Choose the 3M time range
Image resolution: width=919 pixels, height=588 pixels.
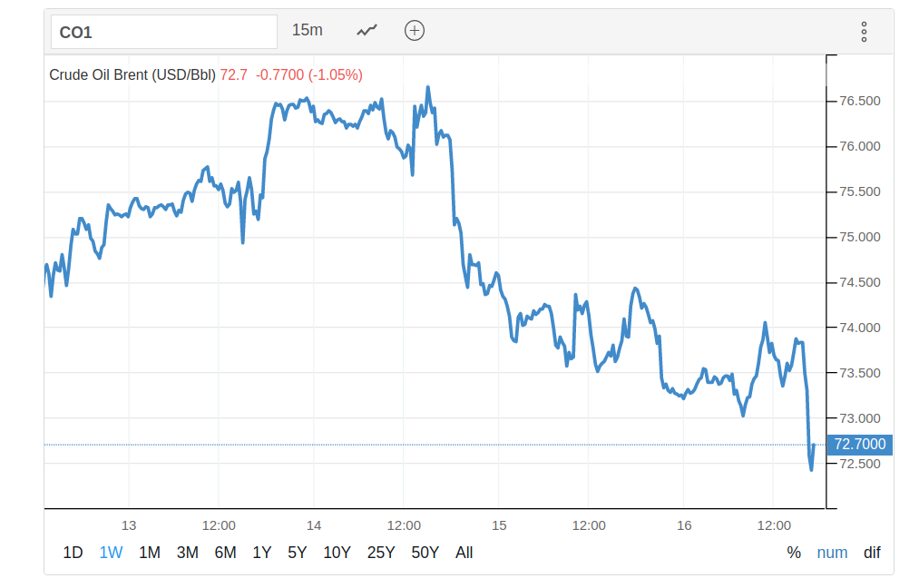click(188, 553)
